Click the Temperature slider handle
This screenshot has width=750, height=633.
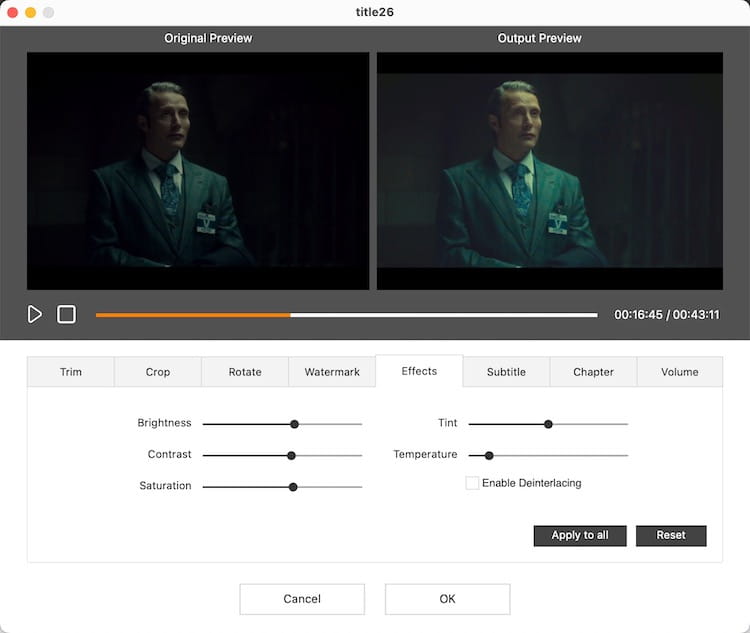click(x=489, y=455)
